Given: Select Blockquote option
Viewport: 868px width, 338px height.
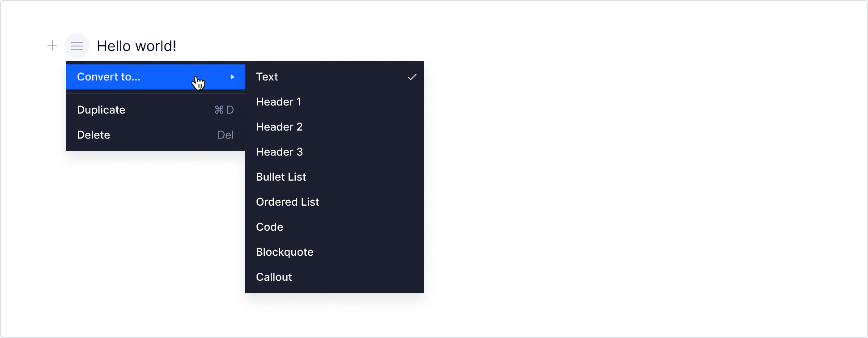Looking at the screenshot, I should pos(285,252).
